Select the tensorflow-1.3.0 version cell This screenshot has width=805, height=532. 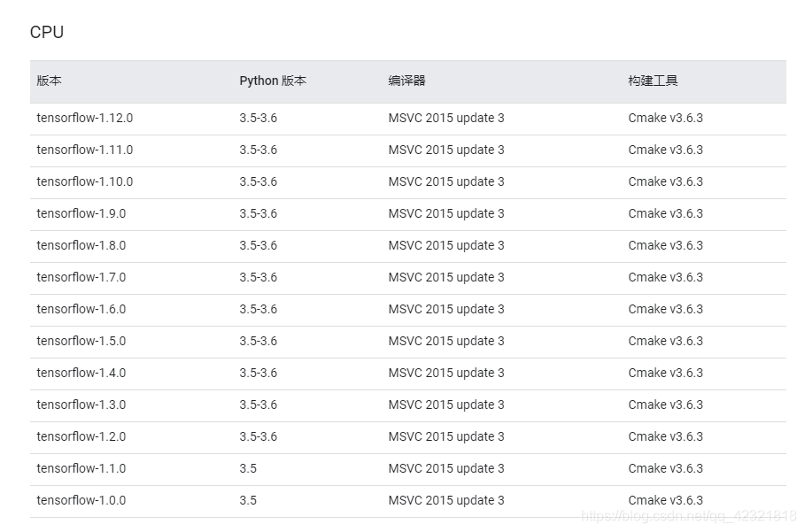[81, 405]
